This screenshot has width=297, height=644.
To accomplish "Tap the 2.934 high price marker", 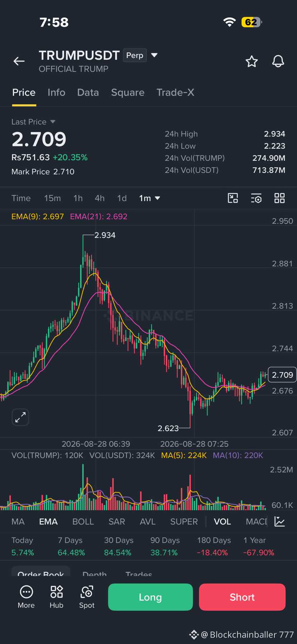I will click(x=105, y=235).
